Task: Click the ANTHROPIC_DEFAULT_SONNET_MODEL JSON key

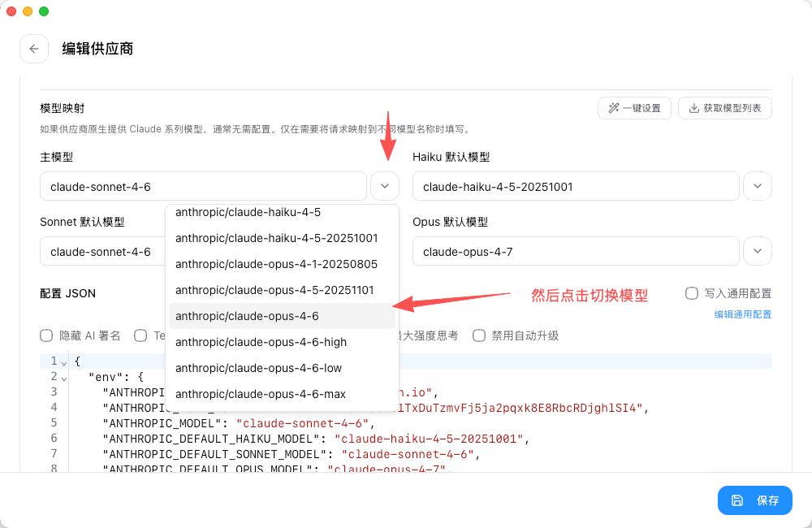Action: coord(214,454)
